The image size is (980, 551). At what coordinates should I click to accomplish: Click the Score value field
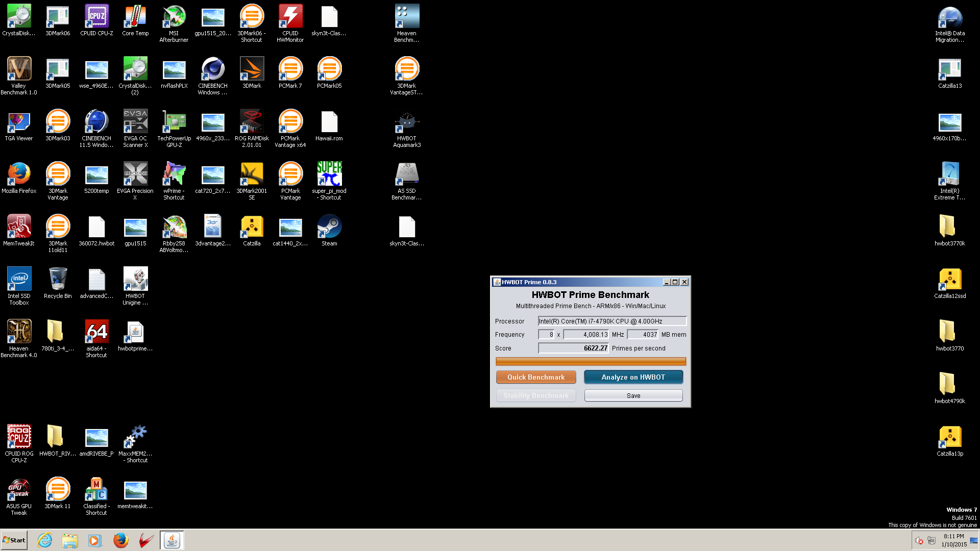tap(573, 348)
